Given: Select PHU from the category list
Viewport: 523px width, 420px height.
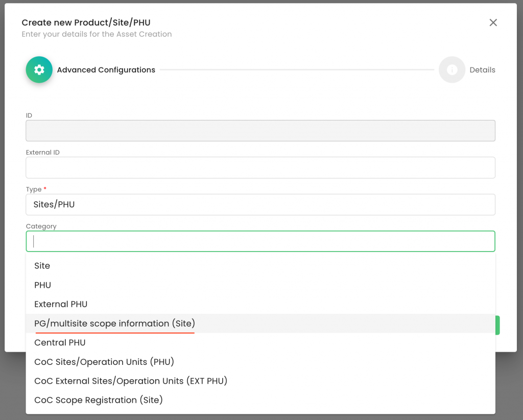Looking at the screenshot, I should coord(43,285).
